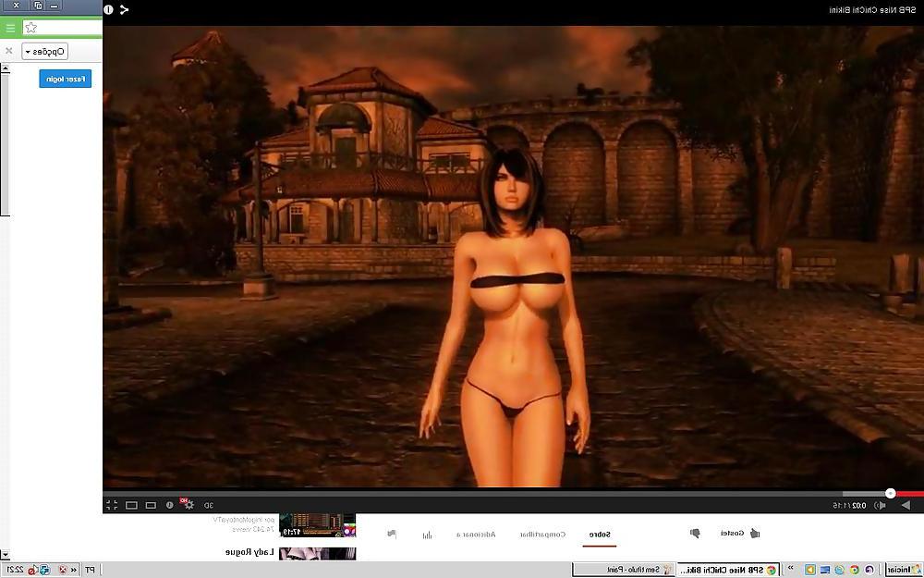924x578 pixels.
Task: Click the 0:02 / 1:16 time display
Action: (x=849, y=506)
